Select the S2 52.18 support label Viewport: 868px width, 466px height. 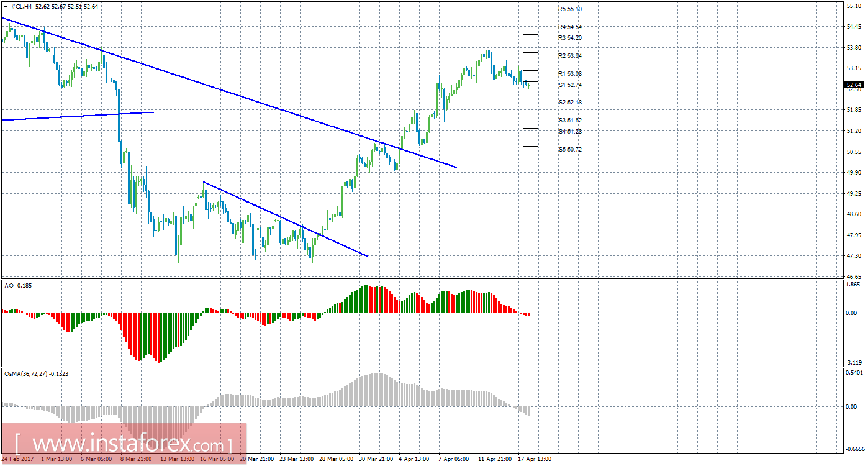point(570,102)
